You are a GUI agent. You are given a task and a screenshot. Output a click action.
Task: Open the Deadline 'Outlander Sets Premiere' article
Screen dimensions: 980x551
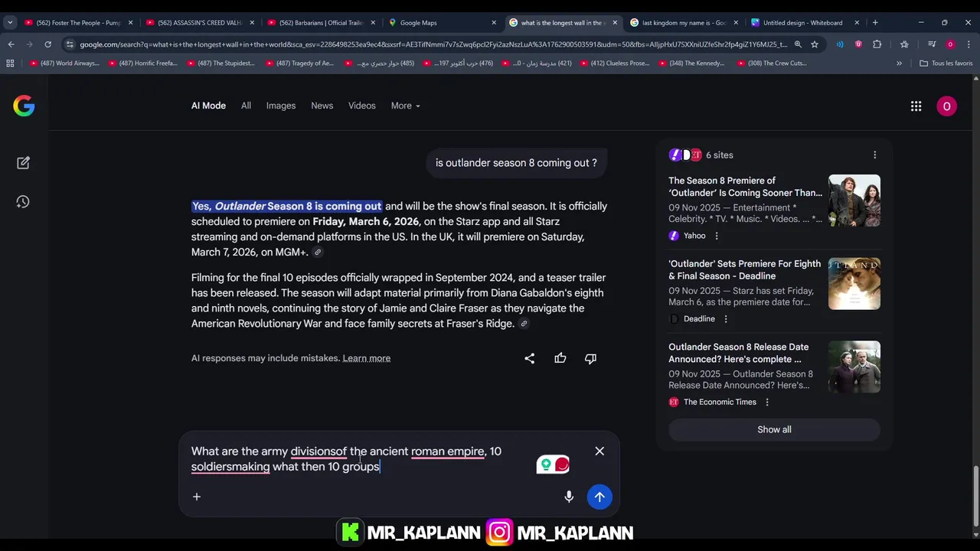click(x=744, y=269)
